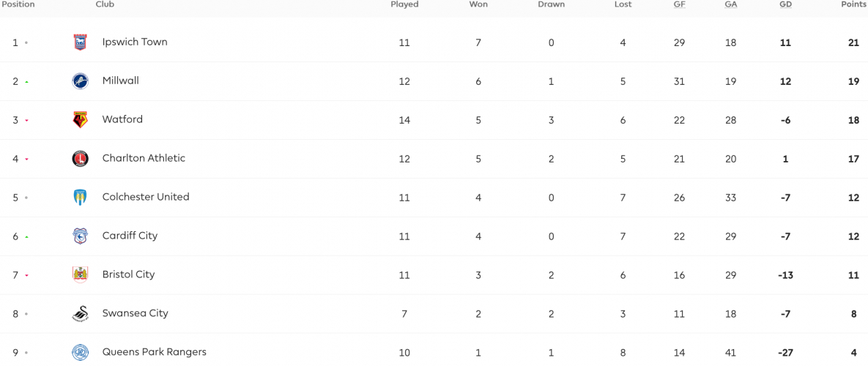Click the Colchester United crest
The width and height of the screenshot is (868, 366).
pyautogui.click(x=81, y=198)
